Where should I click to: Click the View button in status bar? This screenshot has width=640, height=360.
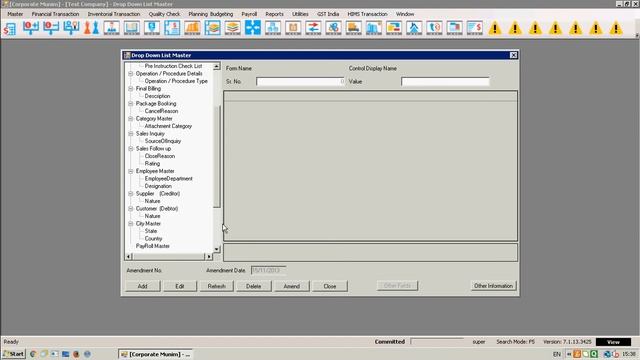(x=613, y=342)
